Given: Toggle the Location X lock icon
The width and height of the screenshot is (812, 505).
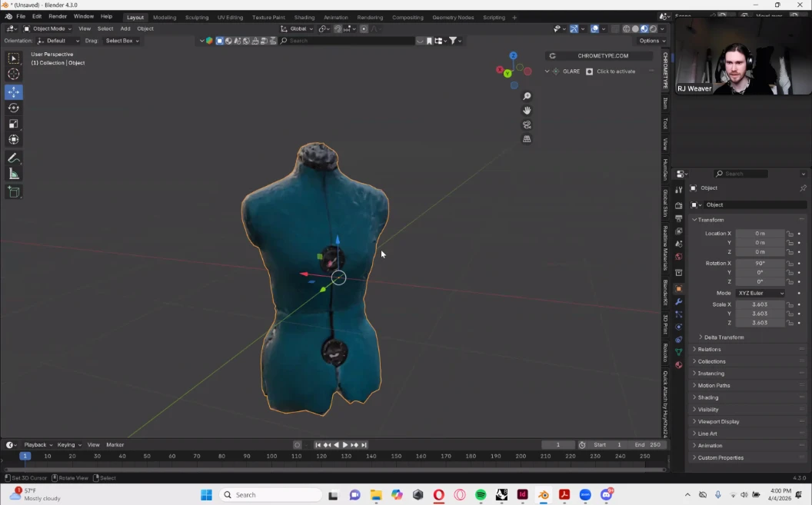Looking at the screenshot, I should tap(790, 234).
